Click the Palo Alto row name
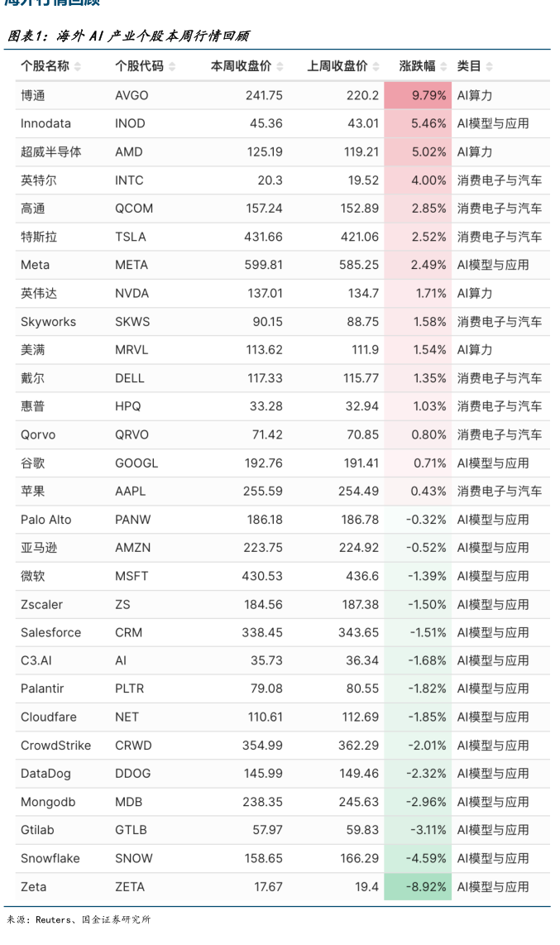Viewport: 560px width, 945px height. point(46,520)
